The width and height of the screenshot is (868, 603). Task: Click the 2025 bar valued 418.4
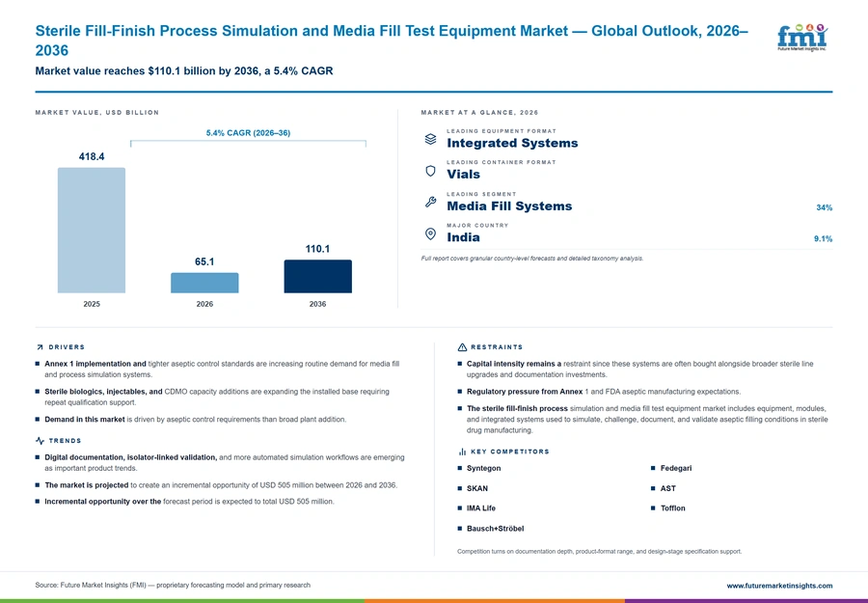[x=92, y=231]
